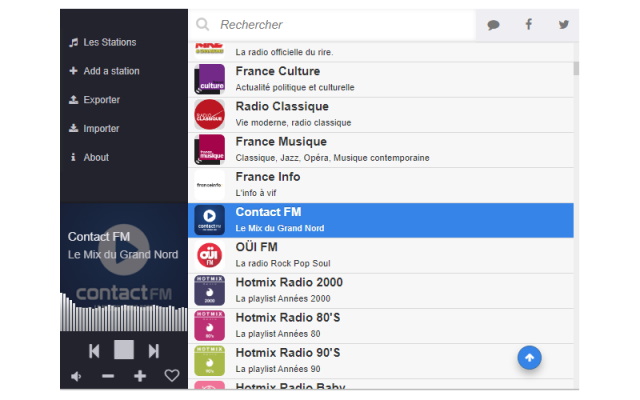This screenshot has height=400, width=640.
Task: Click the Hotmix Radio 2000 logo
Action: pyautogui.click(x=209, y=290)
